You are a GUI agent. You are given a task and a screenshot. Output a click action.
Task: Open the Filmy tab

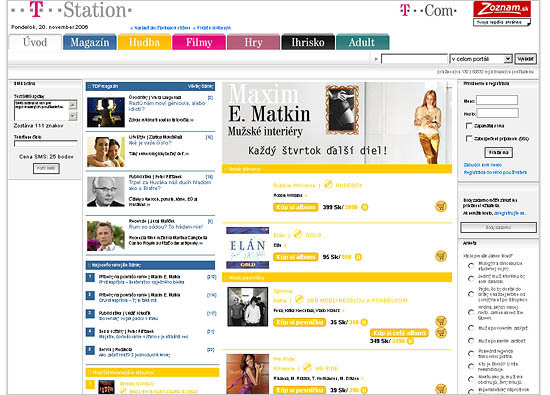pos(199,42)
